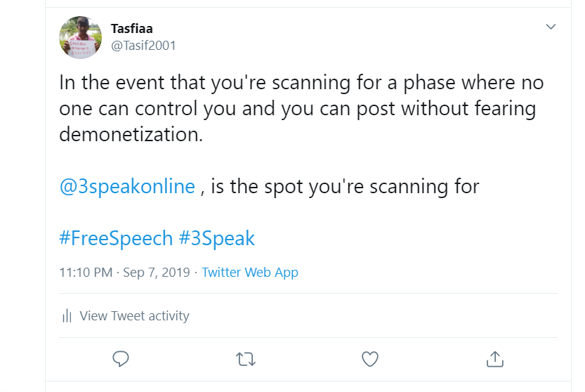Click the word demonetization in the tweet
Viewport: 585px width, 392px height.
click(131, 134)
